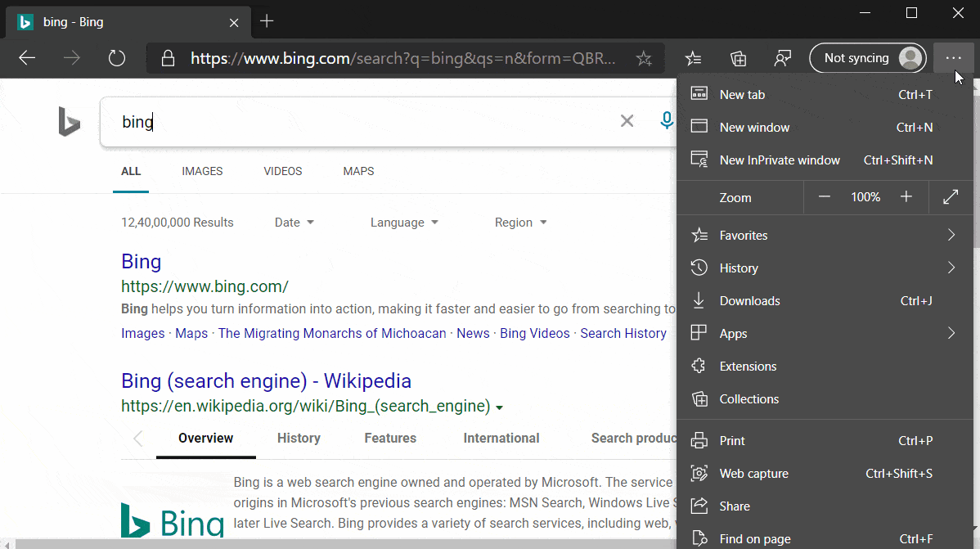Viewport: 980px width, 549px height.
Task: Click the forward navigation arrow
Action: click(72, 58)
